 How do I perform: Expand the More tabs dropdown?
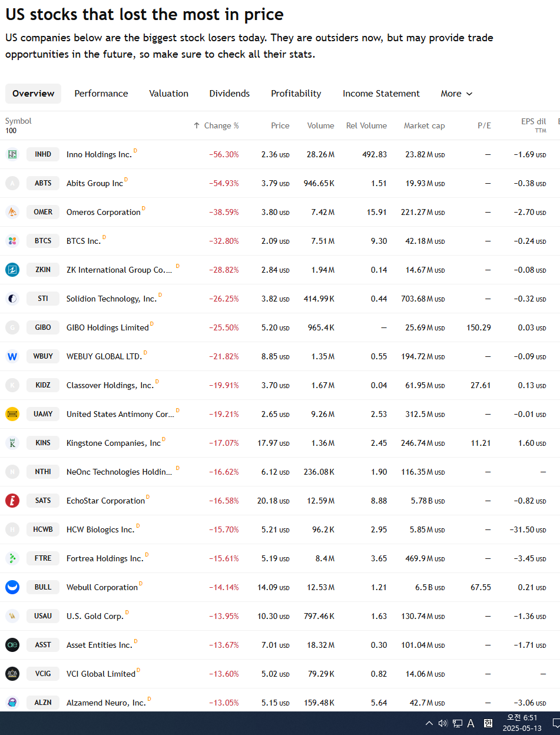coord(456,94)
